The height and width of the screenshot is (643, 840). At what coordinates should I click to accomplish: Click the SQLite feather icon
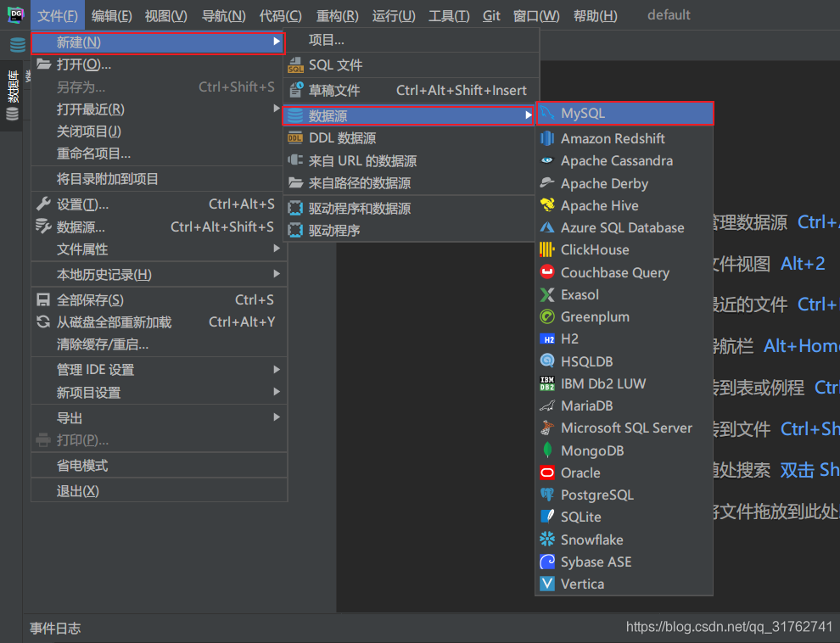point(547,517)
